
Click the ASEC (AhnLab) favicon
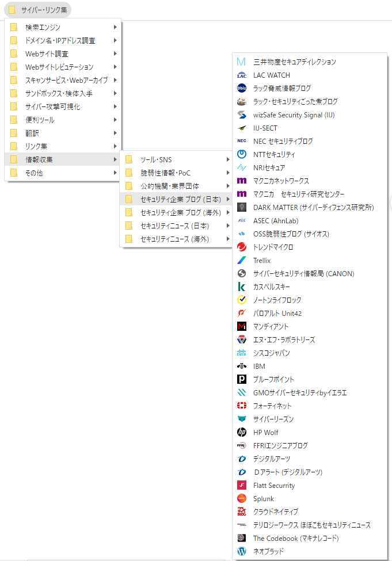pyautogui.click(x=242, y=221)
